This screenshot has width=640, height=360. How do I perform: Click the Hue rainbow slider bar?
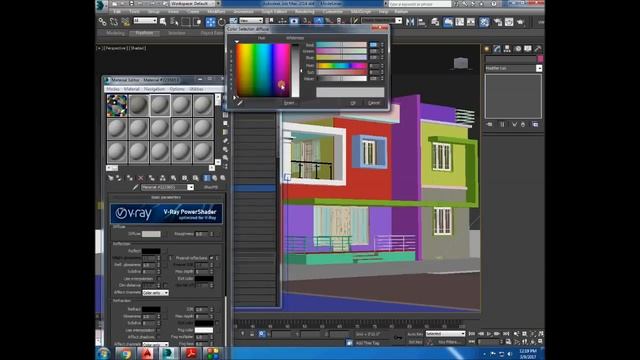coord(341,65)
